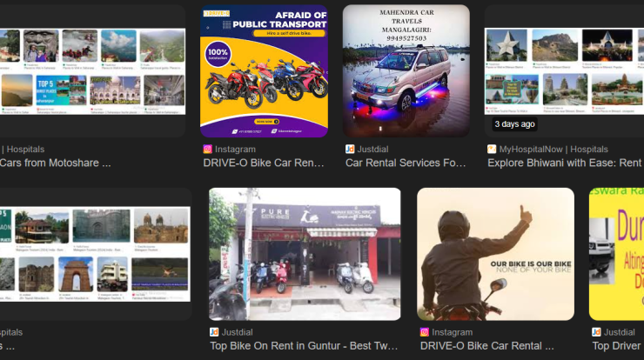Click the 'Instagram' label above the DRIVE-O Bike Car Rental ... title
This screenshot has height=360, width=644.
click(453, 332)
